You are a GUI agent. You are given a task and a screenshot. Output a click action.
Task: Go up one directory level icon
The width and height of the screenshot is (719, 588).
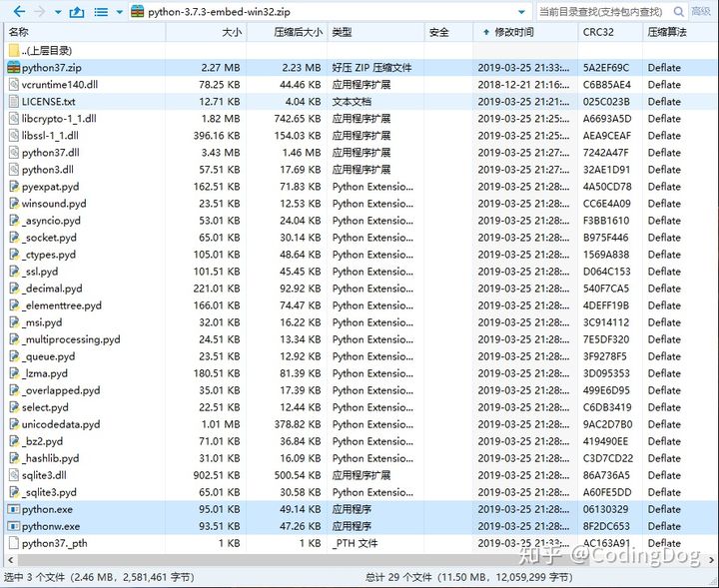click(77, 11)
